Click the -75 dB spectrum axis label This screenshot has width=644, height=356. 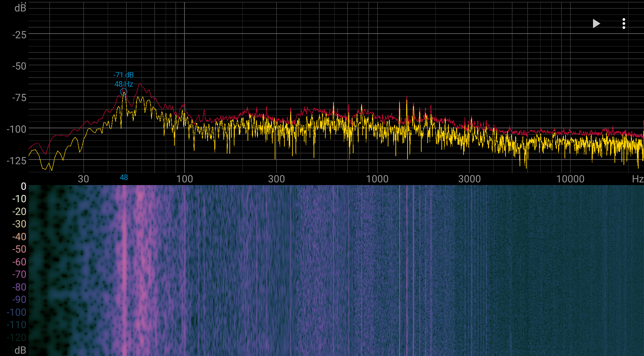tap(19, 98)
